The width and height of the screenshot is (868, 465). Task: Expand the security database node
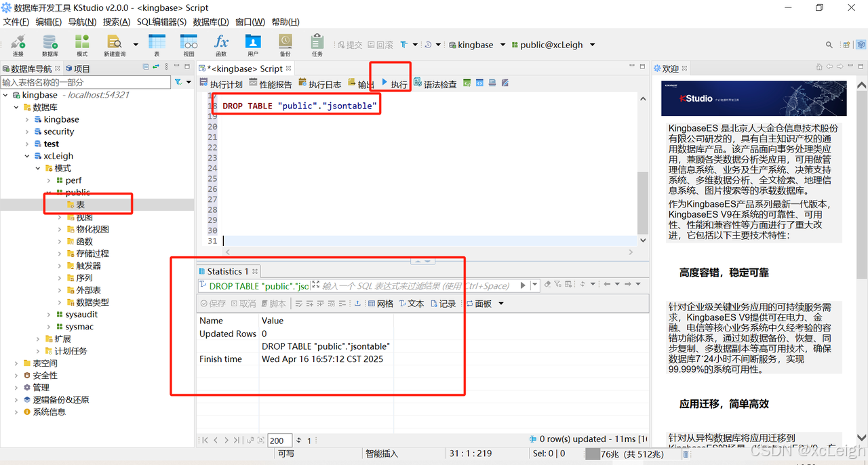[27, 132]
